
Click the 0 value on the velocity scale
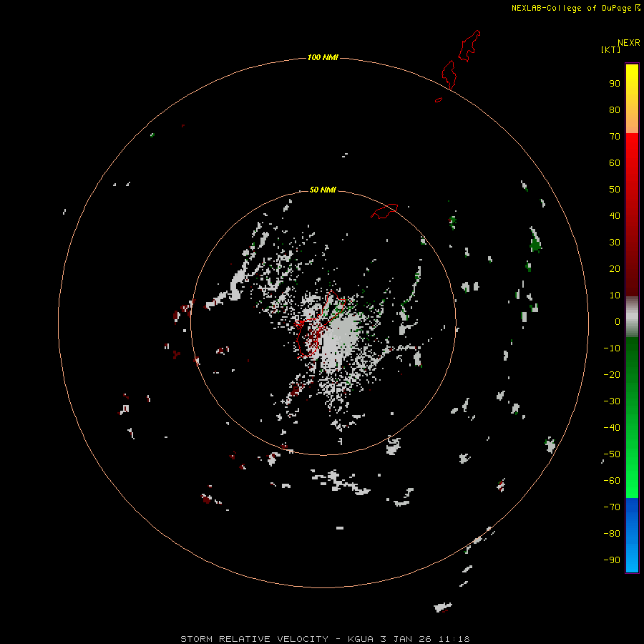tap(618, 322)
